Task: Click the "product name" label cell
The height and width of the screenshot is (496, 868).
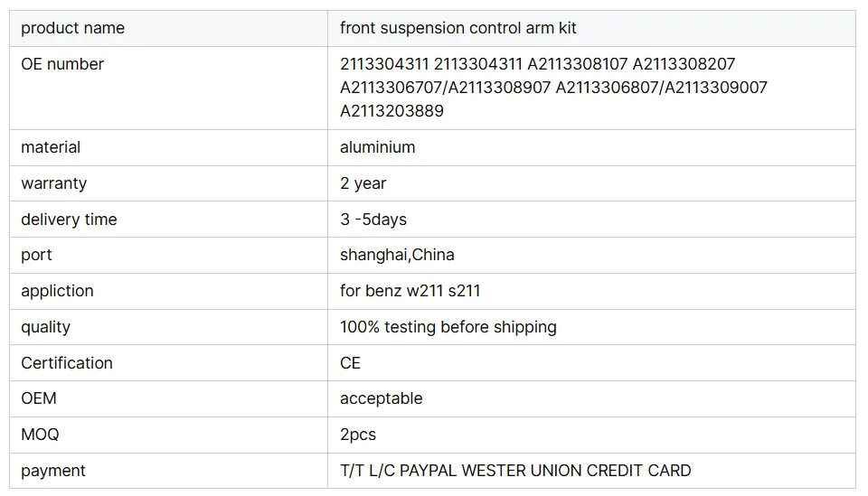Action: coord(72,28)
